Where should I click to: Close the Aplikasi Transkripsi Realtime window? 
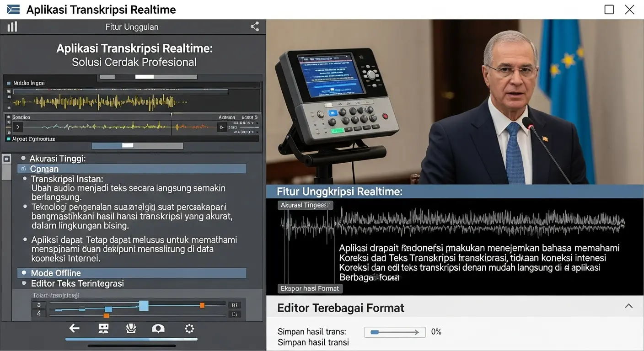click(630, 10)
